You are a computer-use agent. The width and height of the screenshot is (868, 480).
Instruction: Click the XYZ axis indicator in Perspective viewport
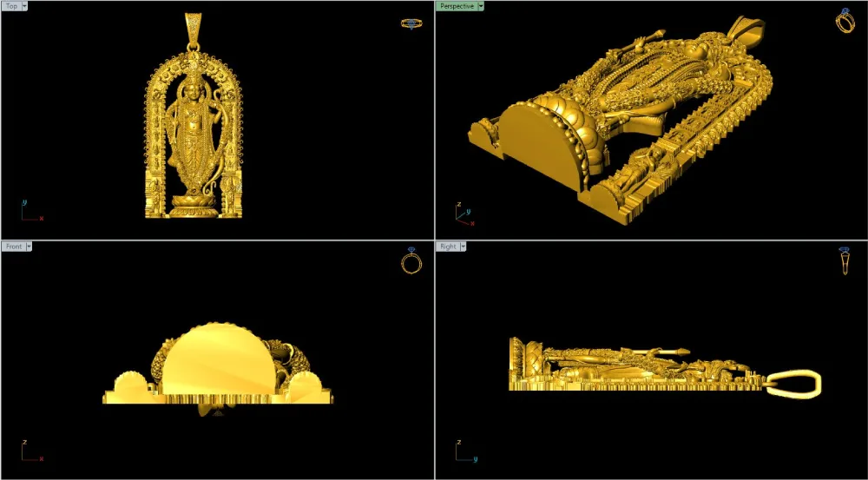(x=465, y=214)
